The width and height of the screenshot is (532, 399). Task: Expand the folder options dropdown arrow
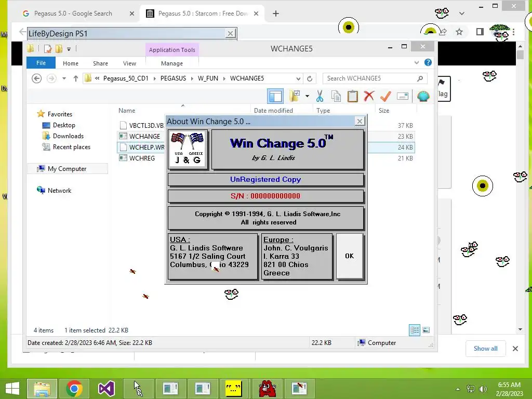tap(307, 96)
